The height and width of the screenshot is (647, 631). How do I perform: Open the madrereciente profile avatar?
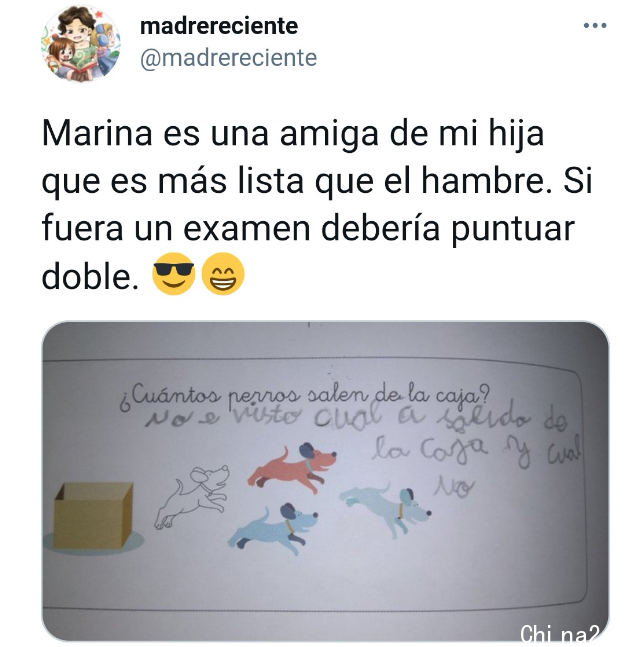80,43
